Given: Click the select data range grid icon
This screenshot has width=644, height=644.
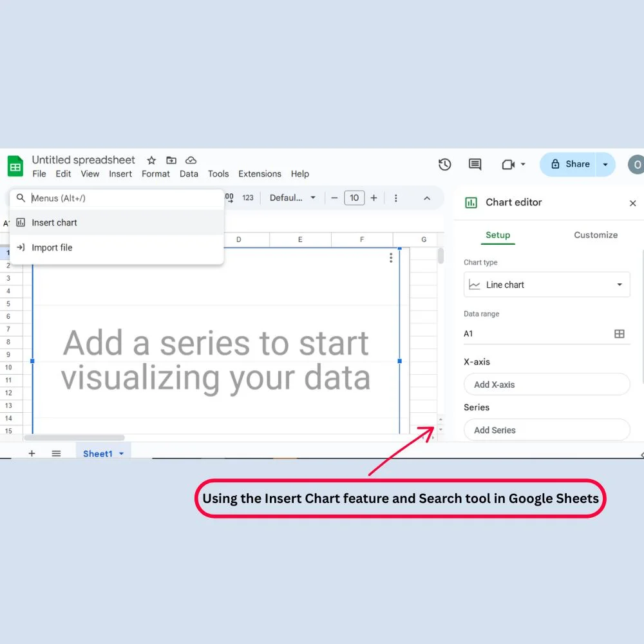Looking at the screenshot, I should 620,334.
